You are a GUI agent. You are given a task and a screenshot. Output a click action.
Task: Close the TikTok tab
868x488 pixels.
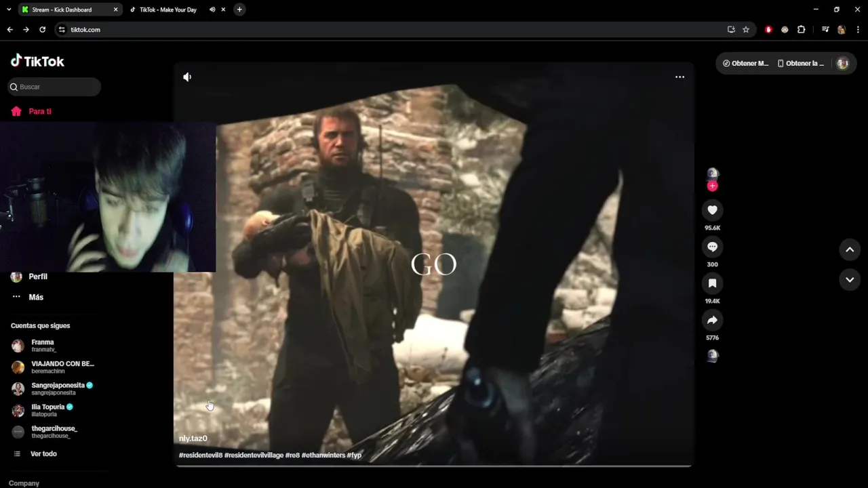[x=223, y=9]
